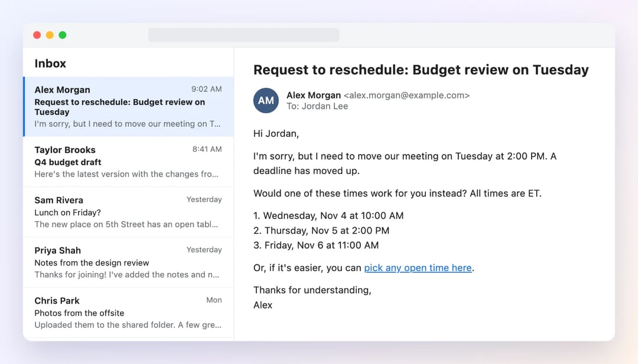Viewport: 638px width, 364px height.
Task: Click 'All times are ET' sentence
Action: point(505,194)
